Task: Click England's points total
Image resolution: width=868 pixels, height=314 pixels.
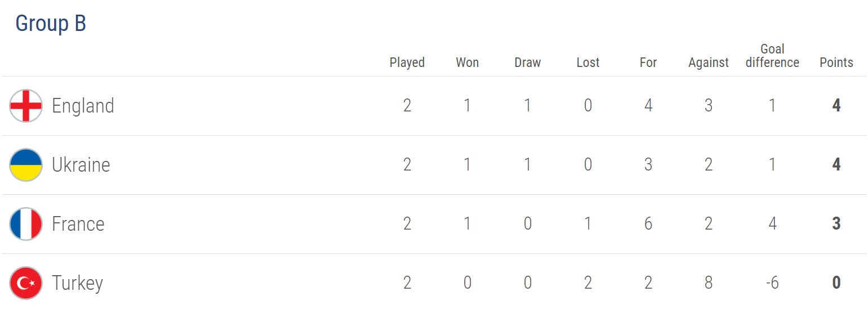Action: click(836, 106)
